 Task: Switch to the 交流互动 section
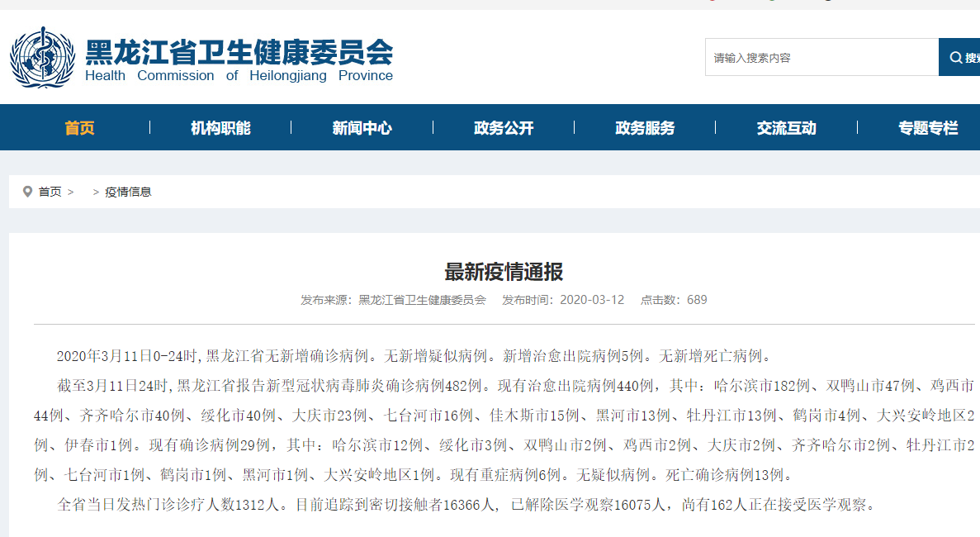point(786,128)
